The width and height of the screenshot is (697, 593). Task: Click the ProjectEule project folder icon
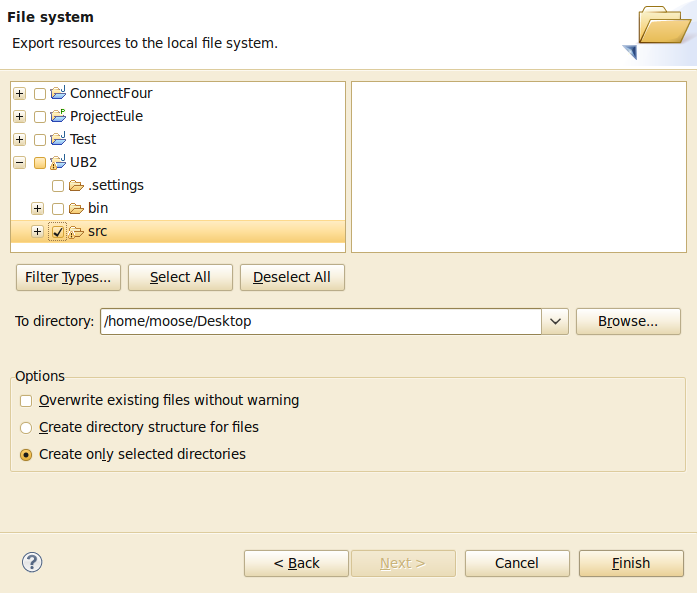pyautogui.click(x=58, y=116)
